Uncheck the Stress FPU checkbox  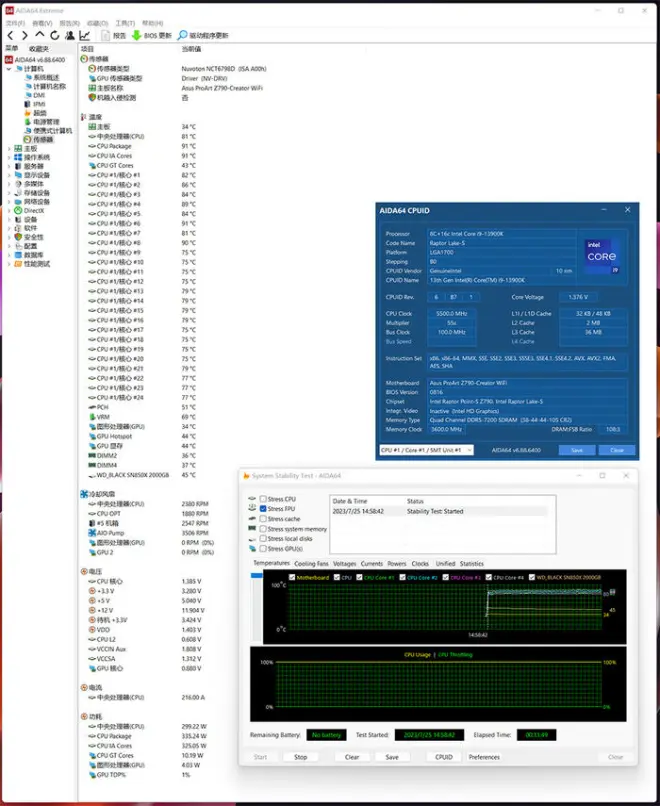click(x=263, y=509)
